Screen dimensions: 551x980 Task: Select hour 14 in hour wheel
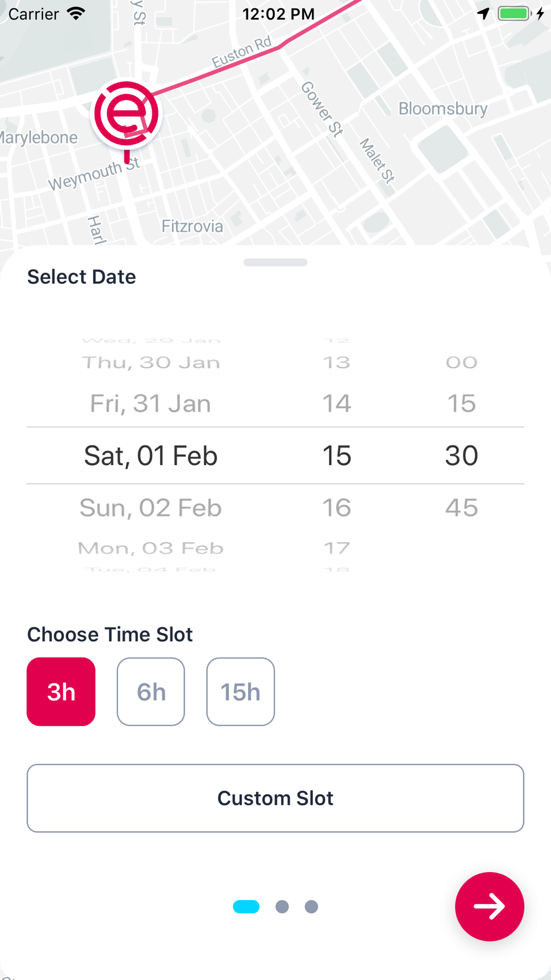point(337,403)
